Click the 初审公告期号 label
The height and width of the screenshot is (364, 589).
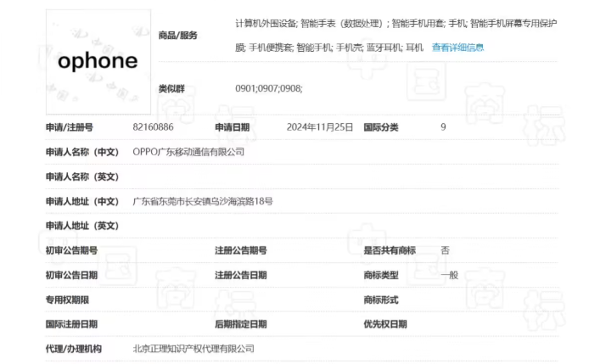click(x=71, y=250)
